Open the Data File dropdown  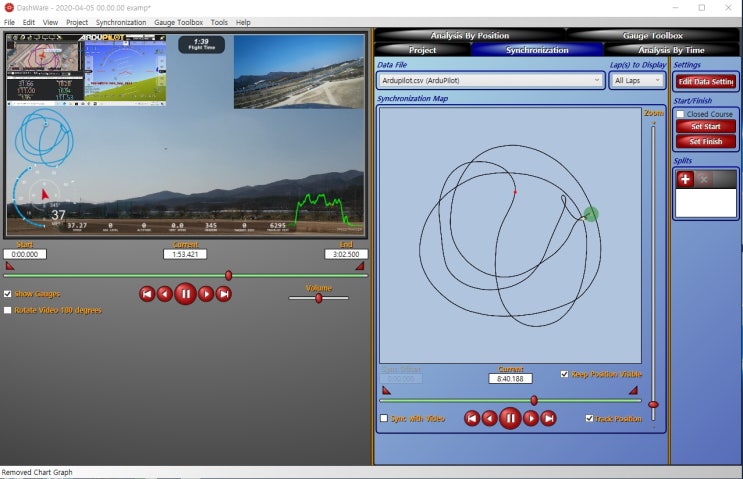(x=491, y=81)
